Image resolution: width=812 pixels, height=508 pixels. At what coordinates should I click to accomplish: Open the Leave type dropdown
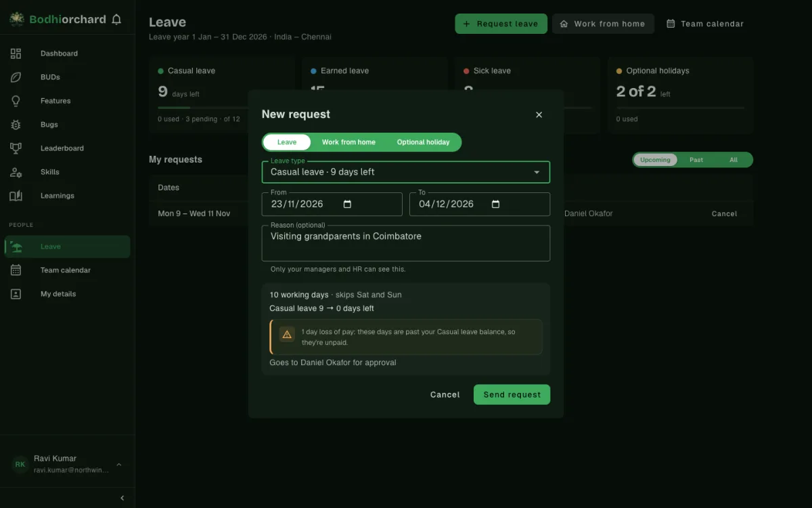coord(406,172)
